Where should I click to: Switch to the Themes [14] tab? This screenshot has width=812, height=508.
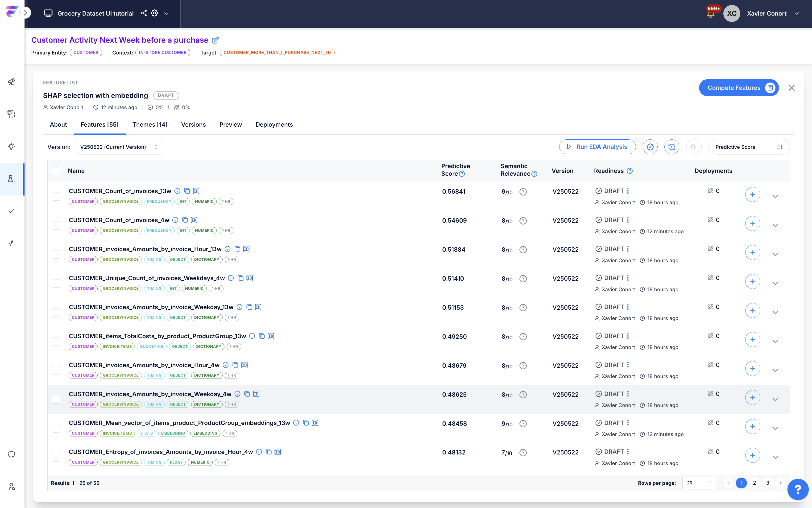pyautogui.click(x=150, y=125)
